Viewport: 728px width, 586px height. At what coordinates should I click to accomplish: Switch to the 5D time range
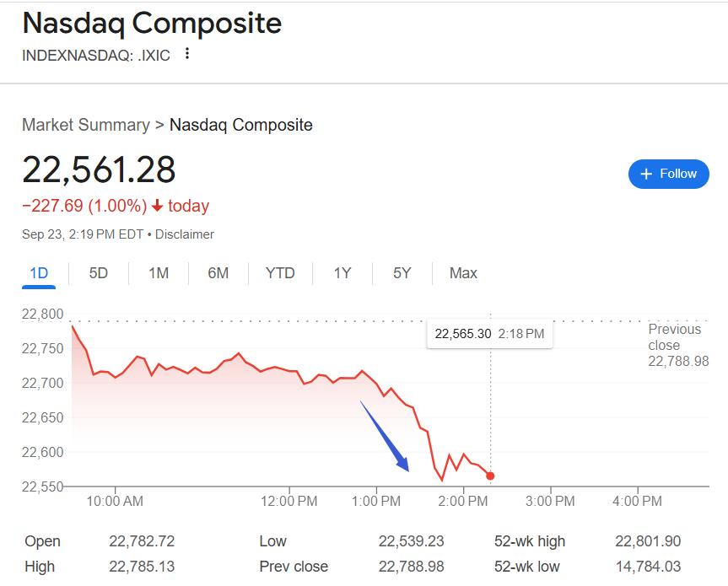coord(99,273)
